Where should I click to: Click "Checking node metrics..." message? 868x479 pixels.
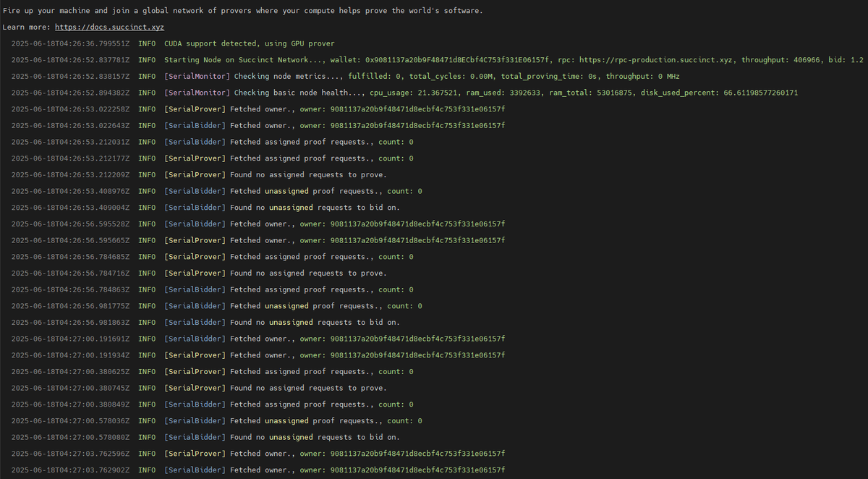pos(286,77)
